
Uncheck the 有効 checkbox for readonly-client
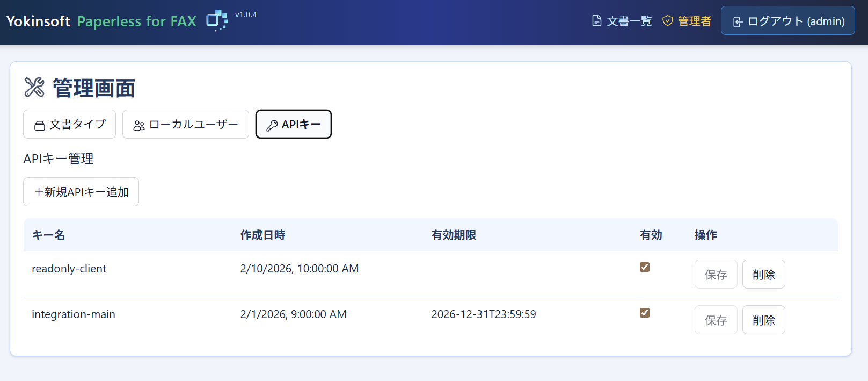pyautogui.click(x=645, y=267)
